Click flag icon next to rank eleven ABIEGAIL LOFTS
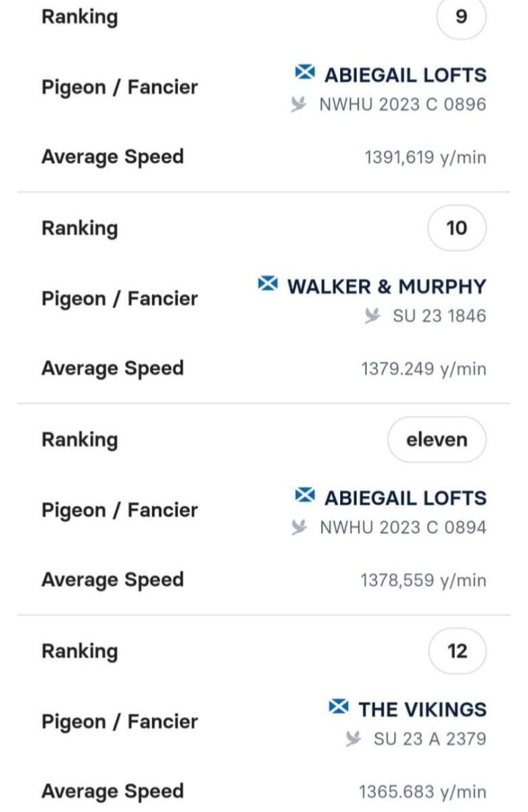The width and height of the screenshot is (528, 812). point(306,495)
